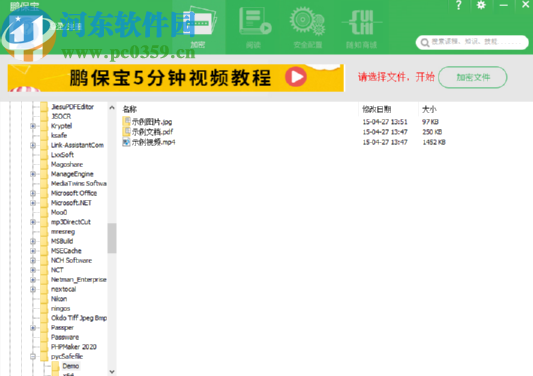Click the 250 KB size cell

tap(432, 132)
